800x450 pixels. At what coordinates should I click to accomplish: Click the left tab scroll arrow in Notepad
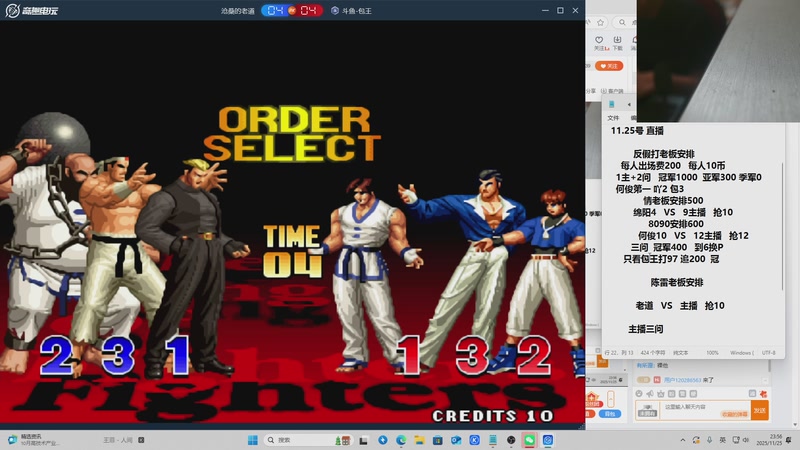[x=629, y=104]
